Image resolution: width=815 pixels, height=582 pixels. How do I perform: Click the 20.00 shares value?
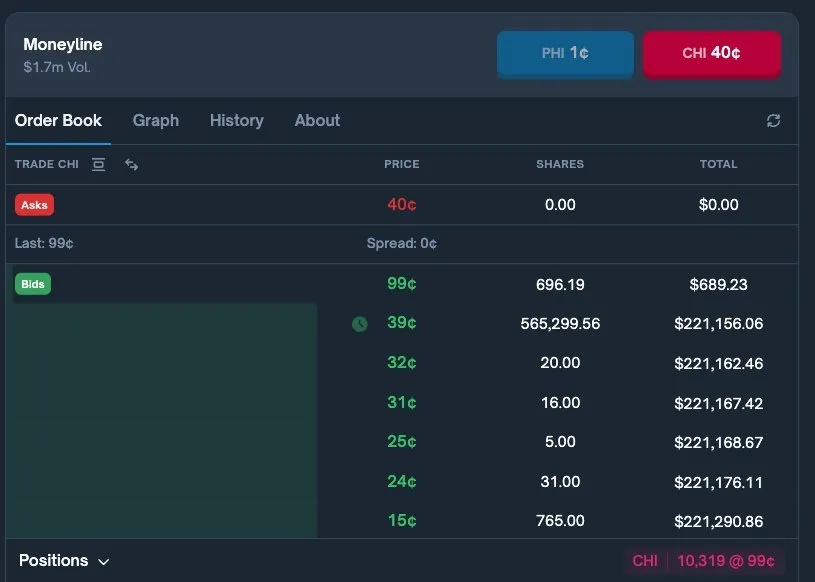560,363
